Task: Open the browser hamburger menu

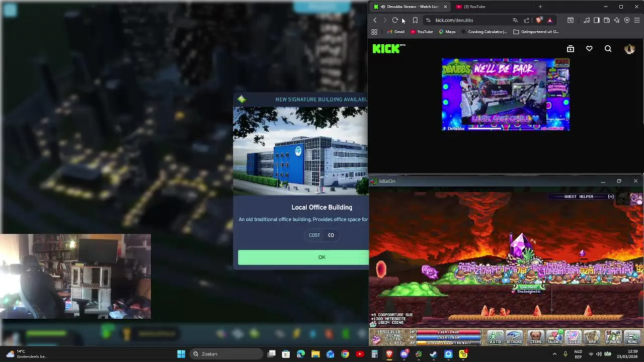Action: click(x=637, y=20)
